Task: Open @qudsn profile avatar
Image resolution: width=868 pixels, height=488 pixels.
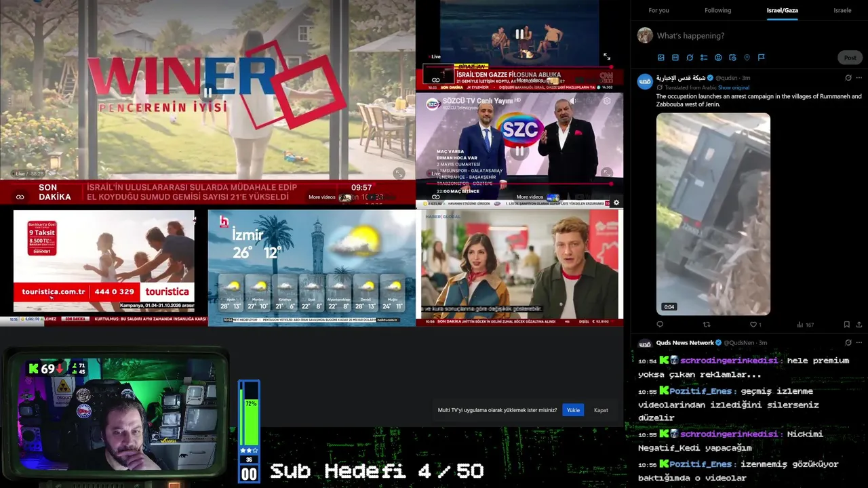Action: click(645, 82)
